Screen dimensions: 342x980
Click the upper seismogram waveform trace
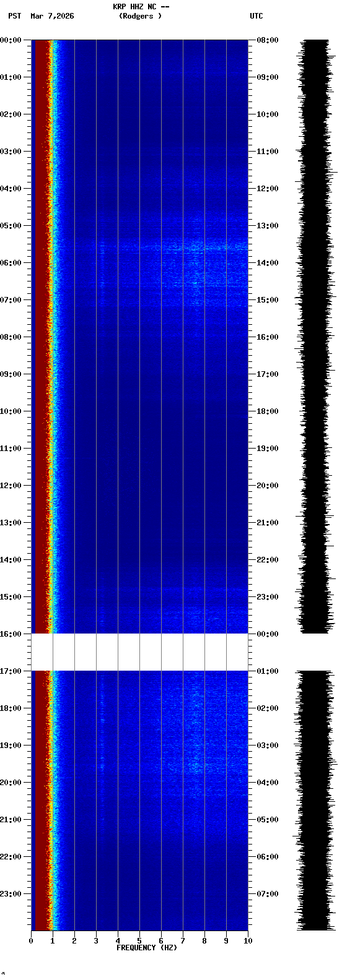click(315, 337)
